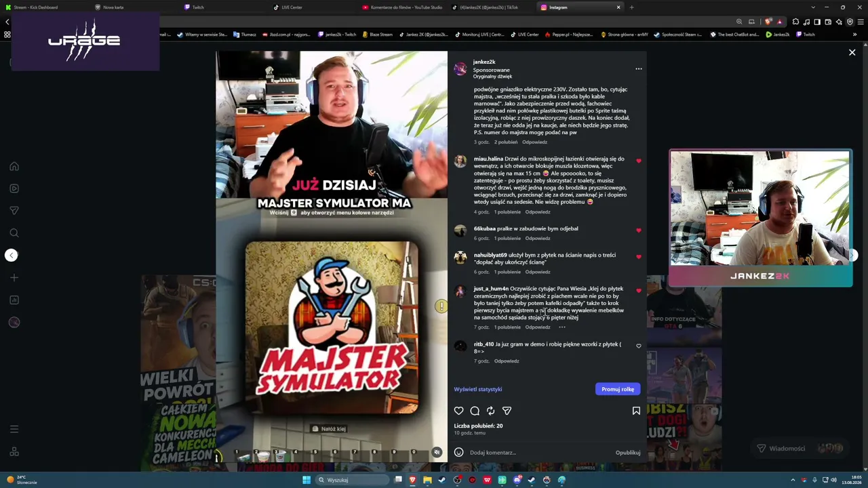Click Promuj rolkę button
Viewport: 868px width, 488px height.
pos(618,389)
